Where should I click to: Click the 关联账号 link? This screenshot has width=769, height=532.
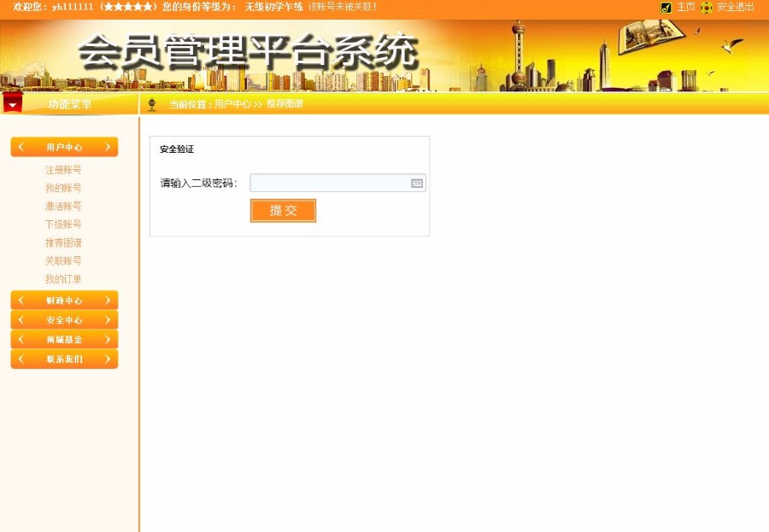point(64,260)
